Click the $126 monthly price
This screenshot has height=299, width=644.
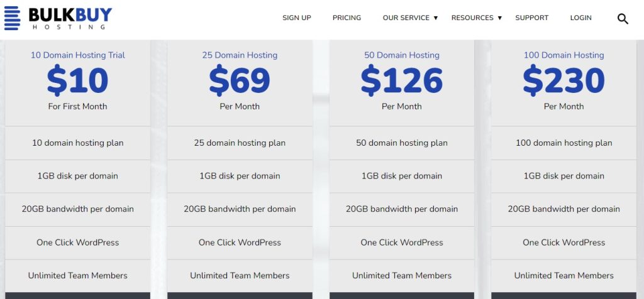(x=402, y=80)
